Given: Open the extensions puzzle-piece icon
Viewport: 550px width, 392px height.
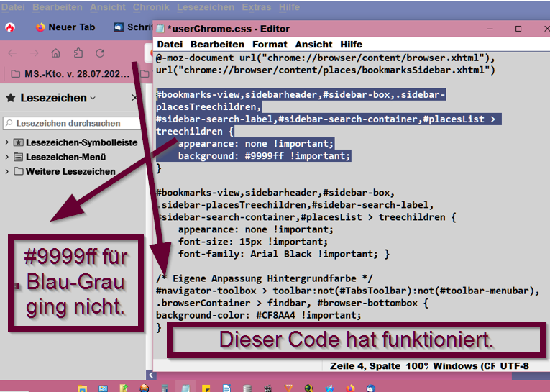Looking at the screenshot, I should coord(78,53).
